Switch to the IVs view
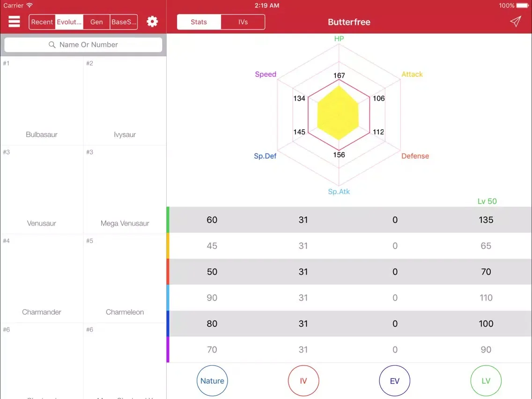Image resolution: width=532 pixels, height=399 pixels. [x=243, y=22]
